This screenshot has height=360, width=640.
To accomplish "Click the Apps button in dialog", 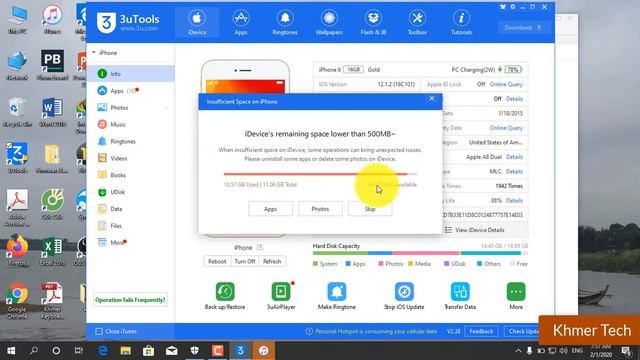I will click(x=270, y=209).
